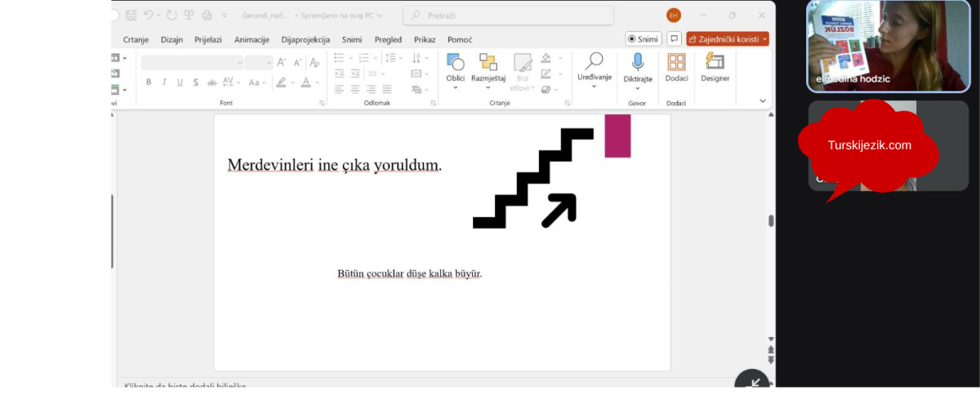Open the Oblici shapes gallery
980x408 pixels.
tap(455, 67)
